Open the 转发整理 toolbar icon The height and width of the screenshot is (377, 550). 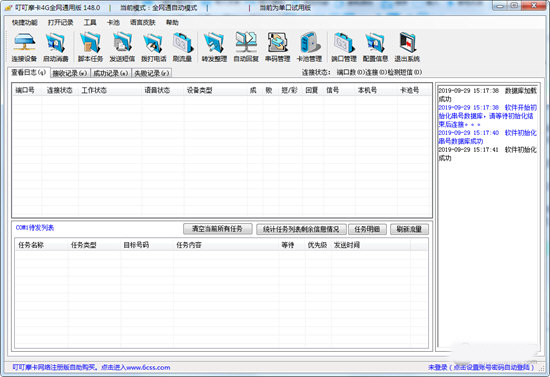[x=214, y=47]
